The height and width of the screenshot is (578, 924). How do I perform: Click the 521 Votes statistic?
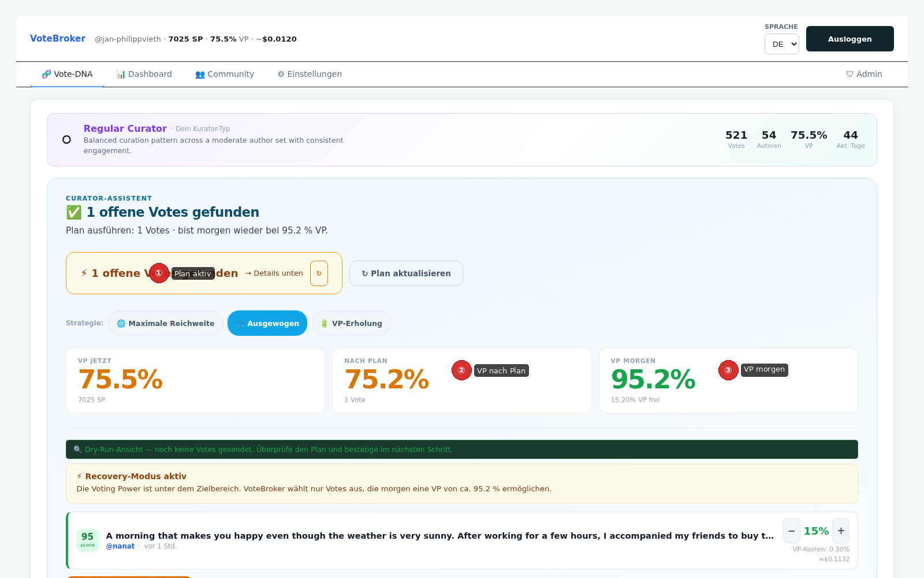click(736, 139)
